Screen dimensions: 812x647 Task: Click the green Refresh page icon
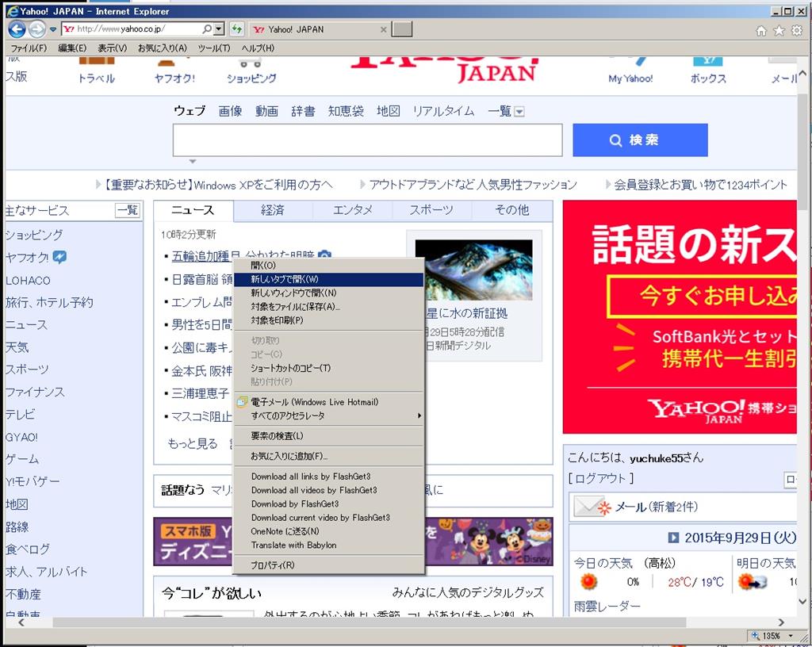click(236, 29)
